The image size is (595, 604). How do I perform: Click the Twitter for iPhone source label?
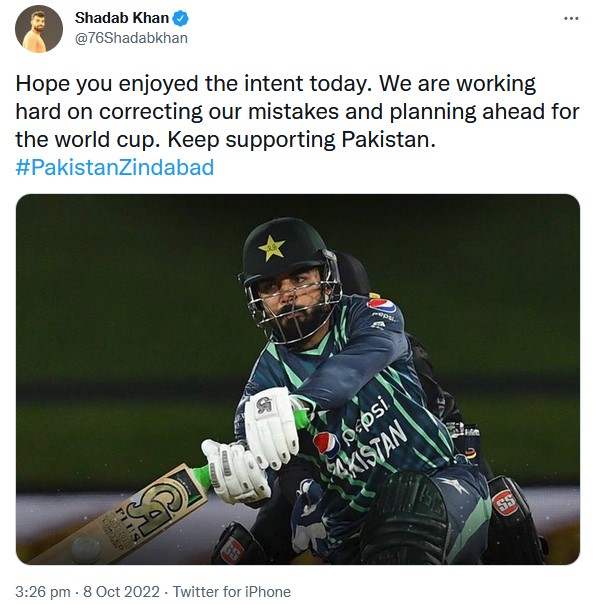[231, 591]
